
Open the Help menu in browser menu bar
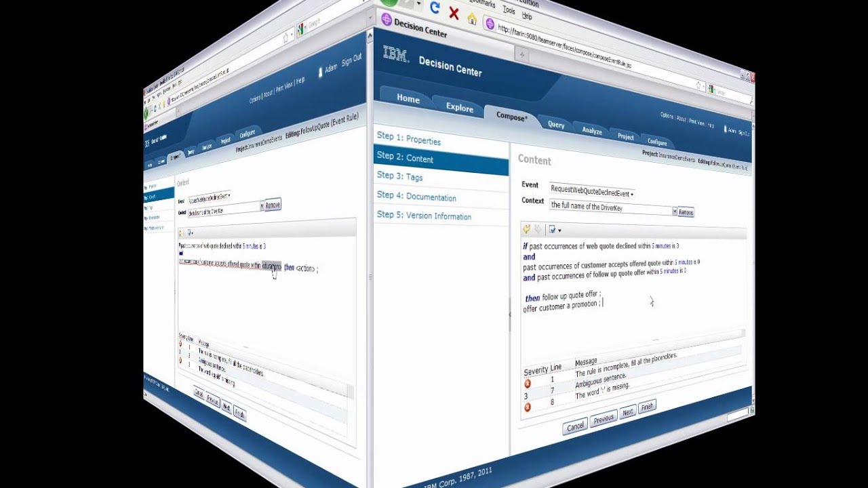pyautogui.click(x=527, y=16)
